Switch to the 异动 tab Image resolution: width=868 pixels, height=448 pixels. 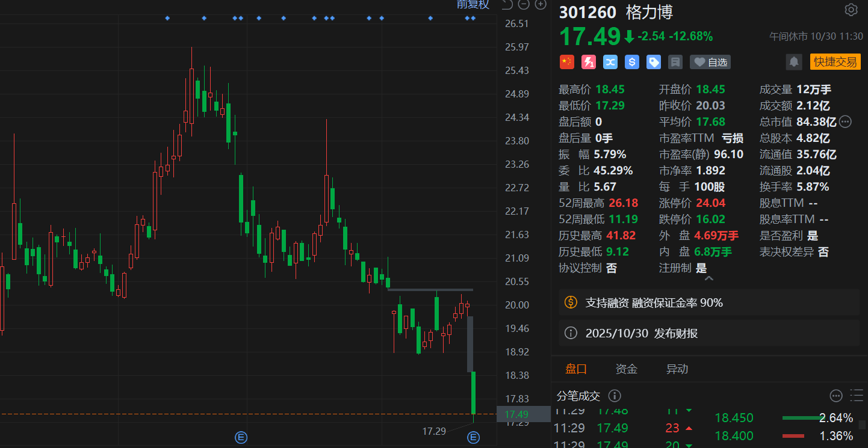pos(677,369)
